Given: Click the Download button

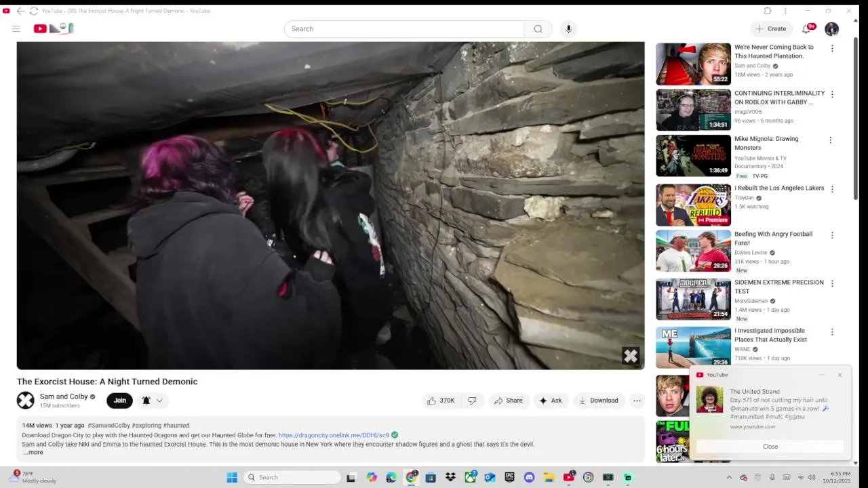Looking at the screenshot, I should click(x=598, y=401).
